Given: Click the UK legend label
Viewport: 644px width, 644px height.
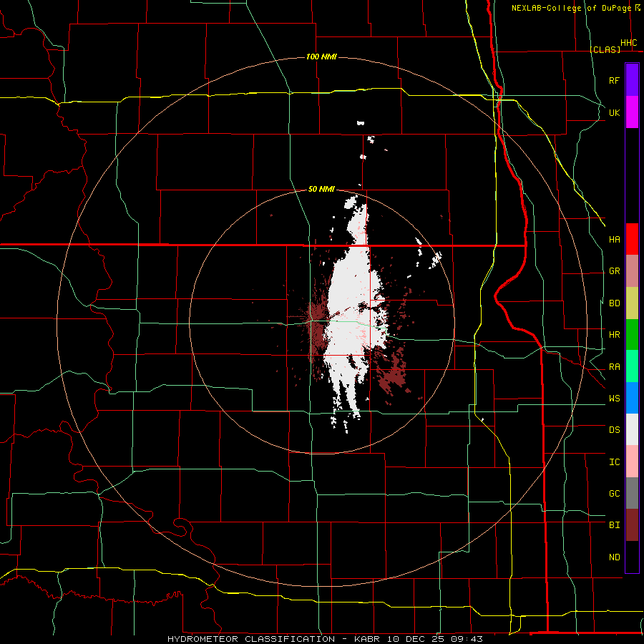Looking at the screenshot, I should tap(614, 113).
